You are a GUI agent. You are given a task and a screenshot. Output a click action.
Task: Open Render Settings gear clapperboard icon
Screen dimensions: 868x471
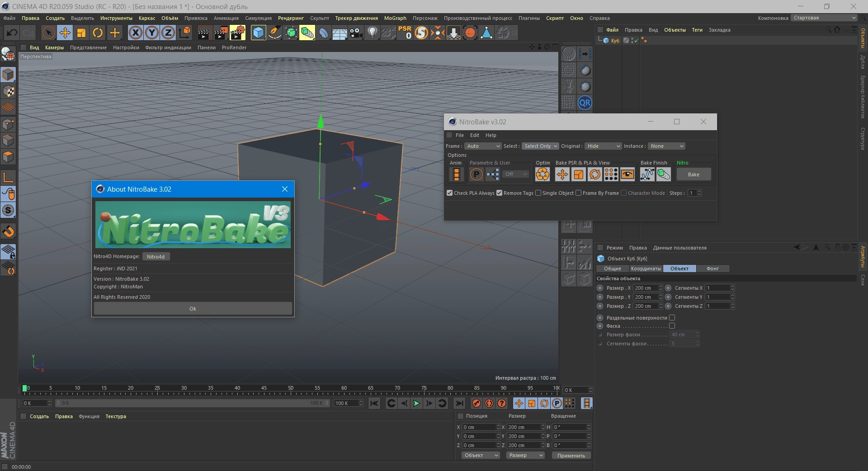tap(237, 33)
